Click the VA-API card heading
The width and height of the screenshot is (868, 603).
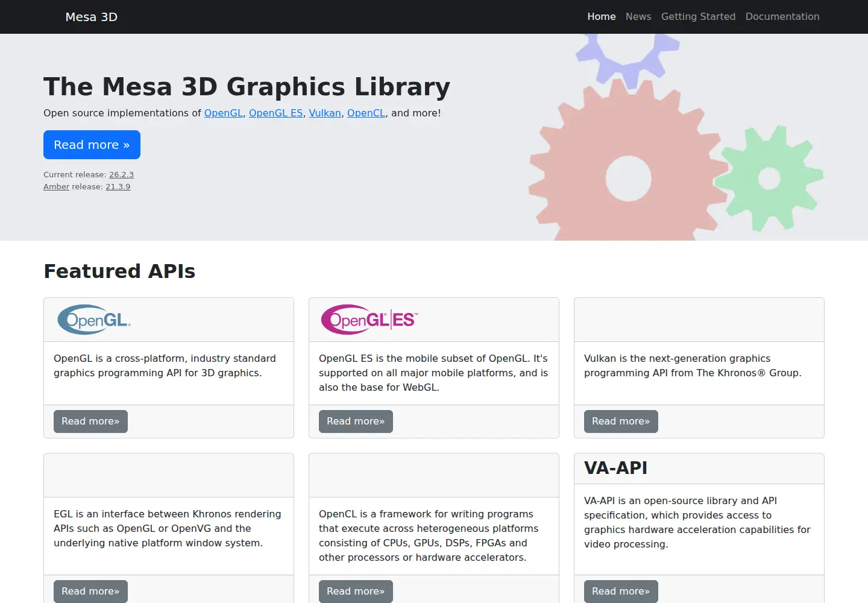click(x=615, y=468)
